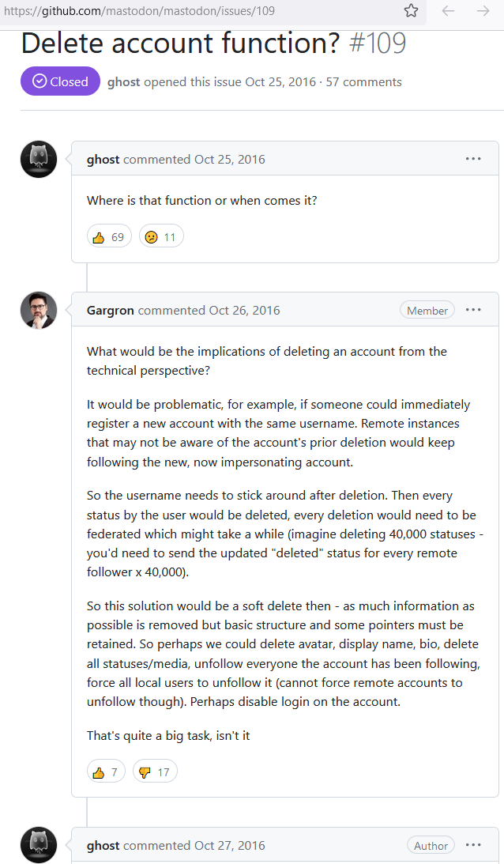Toggle thumbs up reaction with 69 votes
The width and height of the screenshot is (504, 864).
(x=109, y=236)
